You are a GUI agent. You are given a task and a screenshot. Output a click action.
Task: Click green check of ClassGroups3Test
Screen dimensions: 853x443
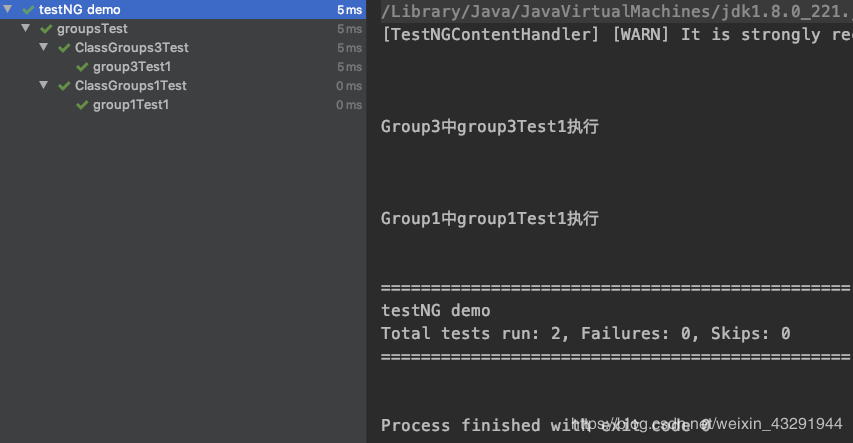click(64, 48)
